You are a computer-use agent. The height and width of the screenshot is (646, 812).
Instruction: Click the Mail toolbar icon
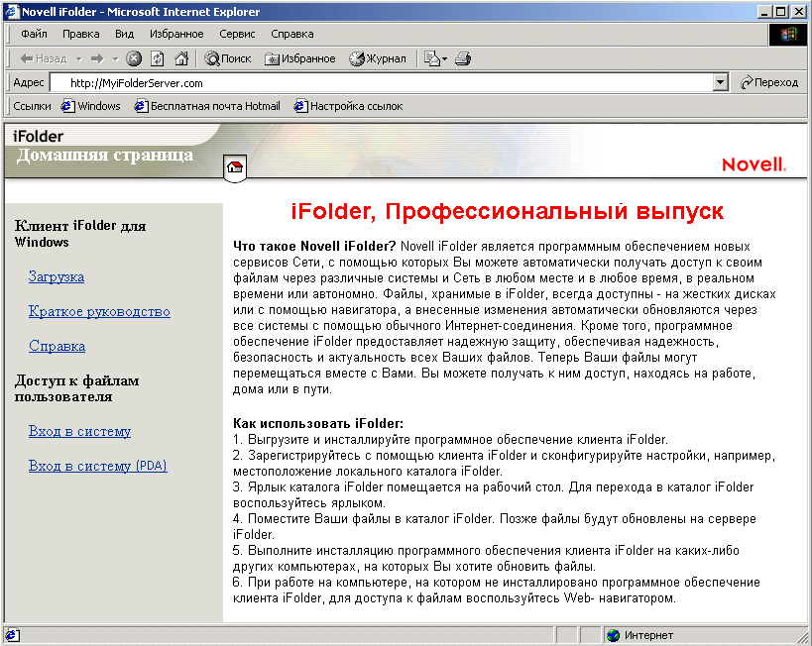431,59
